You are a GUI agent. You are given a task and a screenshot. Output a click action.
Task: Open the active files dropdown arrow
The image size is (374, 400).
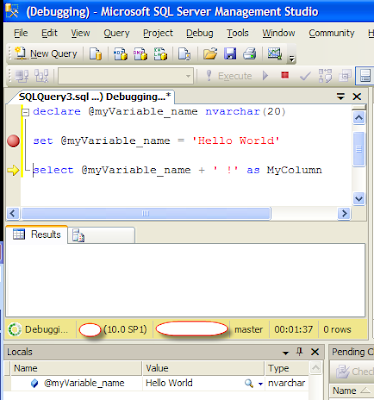point(340,97)
